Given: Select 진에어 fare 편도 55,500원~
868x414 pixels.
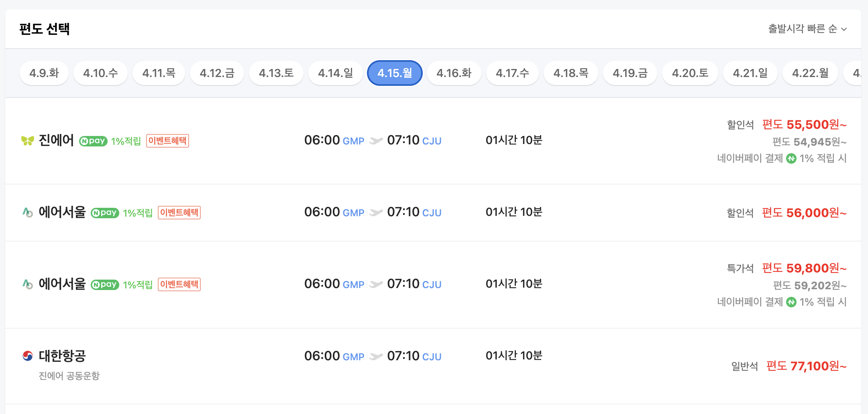Looking at the screenshot, I should pyautogui.click(x=804, y=125).
